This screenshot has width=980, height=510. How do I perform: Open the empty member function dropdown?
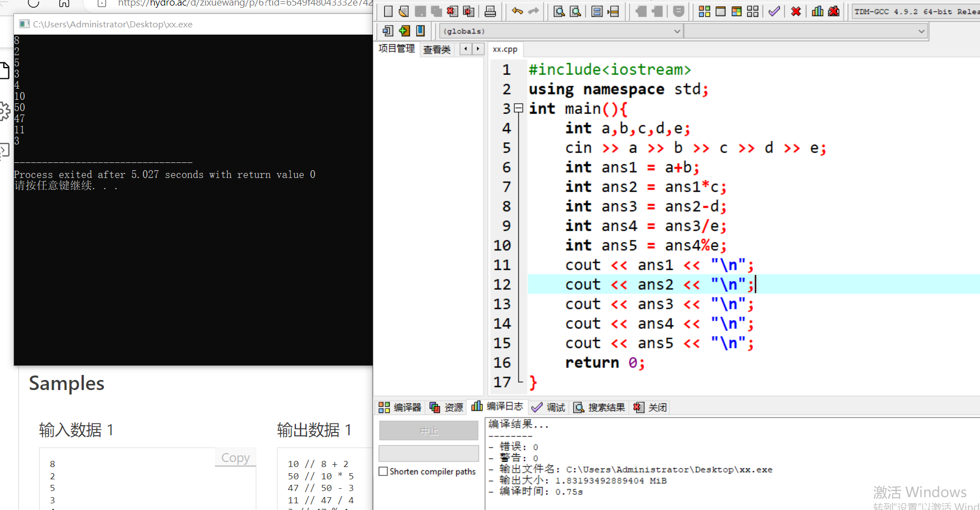pyautogui.click(x=805, y=31)
